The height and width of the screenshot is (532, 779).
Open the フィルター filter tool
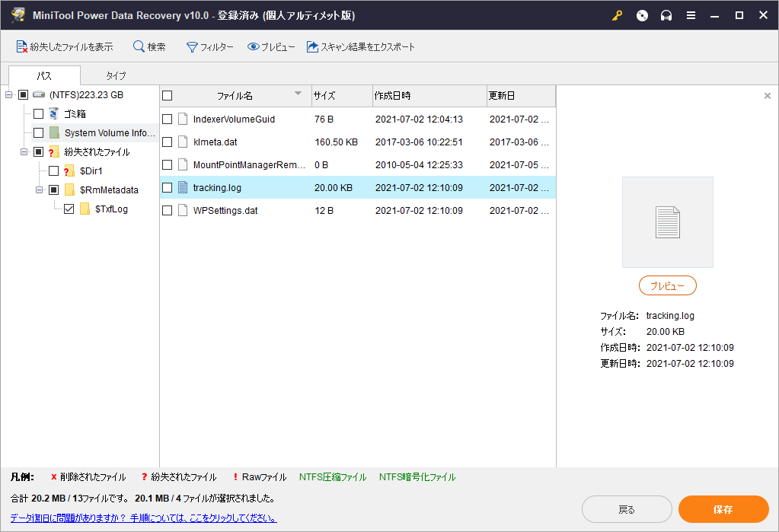pyautogui.click(x=210, y=47)
